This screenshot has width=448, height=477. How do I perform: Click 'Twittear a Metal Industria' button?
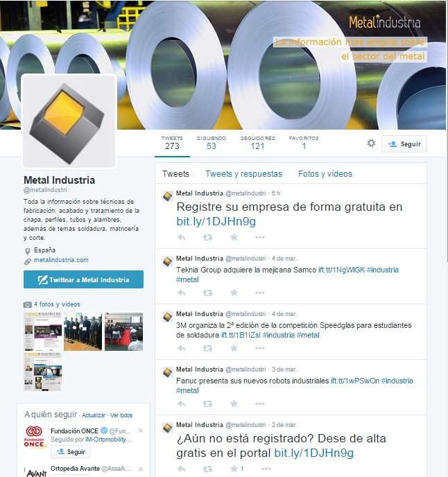pos(83,279)
